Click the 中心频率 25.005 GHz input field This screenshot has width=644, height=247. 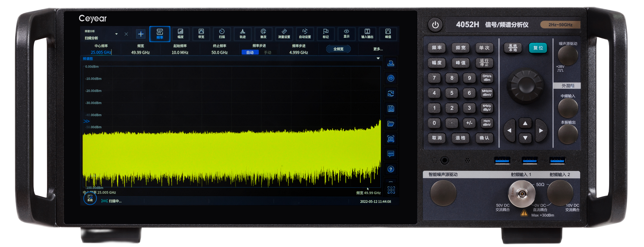pyautogui.click(x=101, y=52)
